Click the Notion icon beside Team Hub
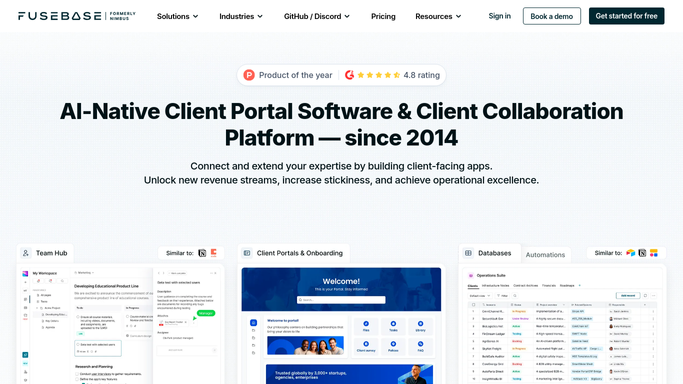Image resolution: width=683 pixels, height=384 pixels. (x=202, y=253)
